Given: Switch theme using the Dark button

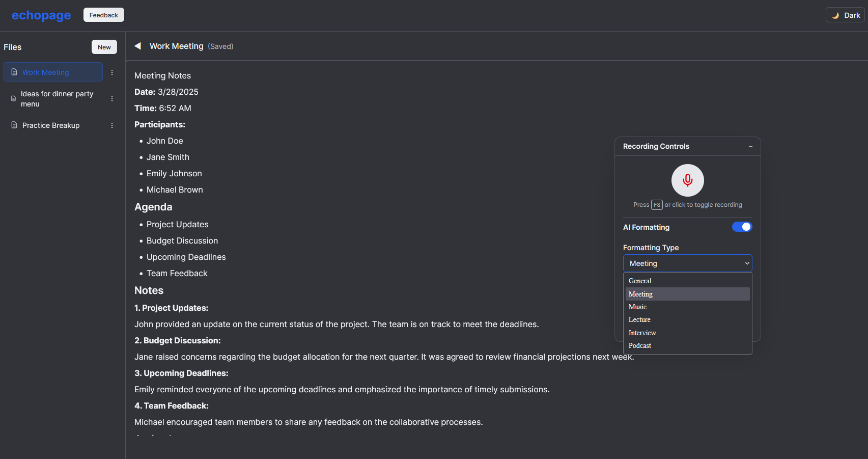Looking at the screenshot, I should point(845,15).
